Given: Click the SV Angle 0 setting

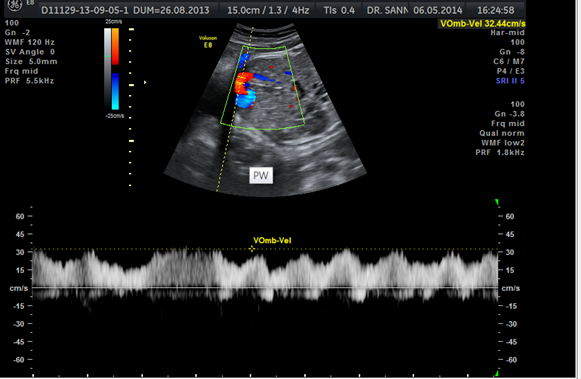Looking at the screenshot, I should point(30,52).
